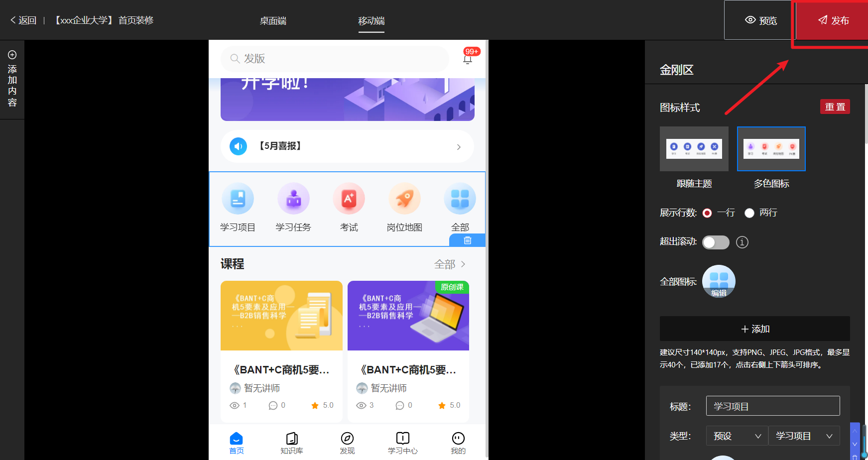Open the notification bell with 99+ badge
This screenshot has width=868, height=460.
click(x=468, y=58)
